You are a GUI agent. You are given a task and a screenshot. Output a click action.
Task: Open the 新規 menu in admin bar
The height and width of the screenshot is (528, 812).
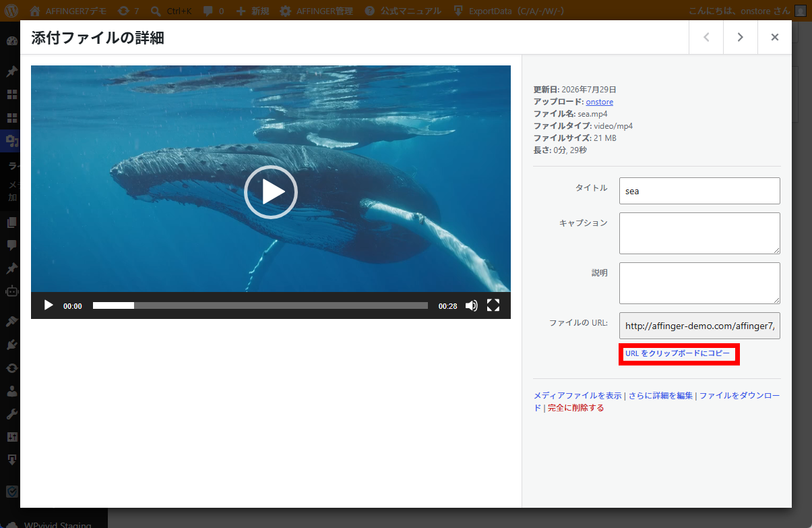coord(253,11)
